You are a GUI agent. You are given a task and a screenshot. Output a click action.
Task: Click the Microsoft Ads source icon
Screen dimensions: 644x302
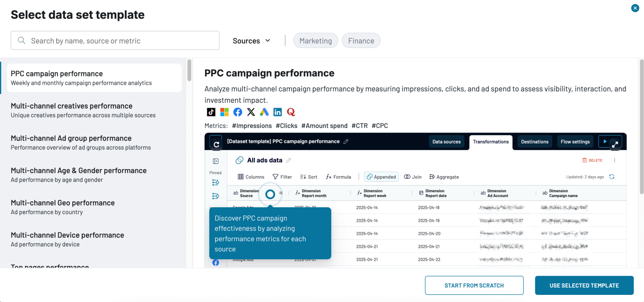[224, 112]
